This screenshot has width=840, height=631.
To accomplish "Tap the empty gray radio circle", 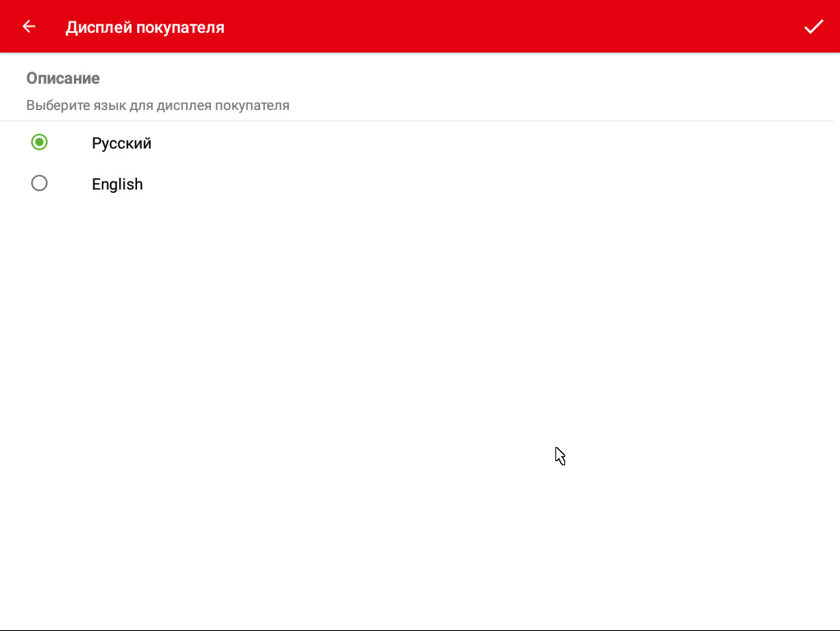I will (39, 184).
